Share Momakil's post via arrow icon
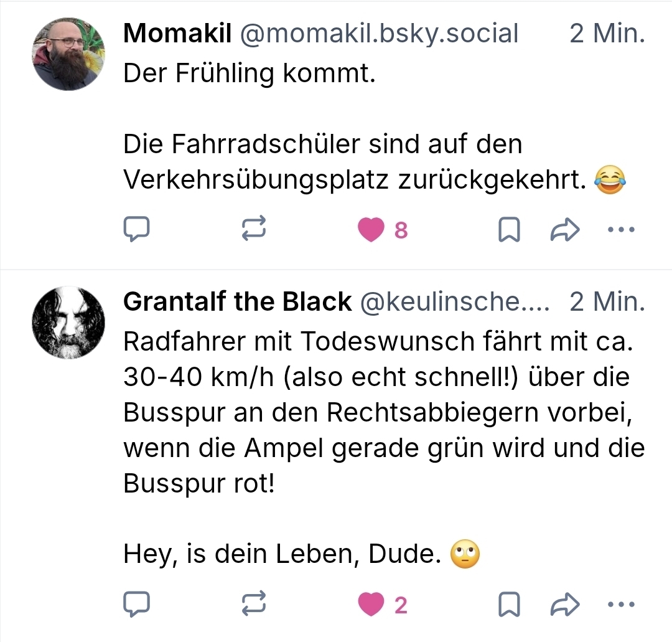Image resolution: width=672 pixels, height=642 pixels. coord(565,230)
